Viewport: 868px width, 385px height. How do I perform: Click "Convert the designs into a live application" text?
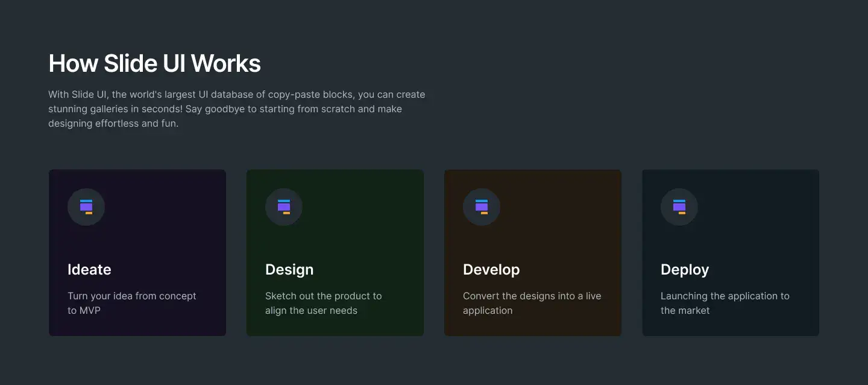click(532, 303)
